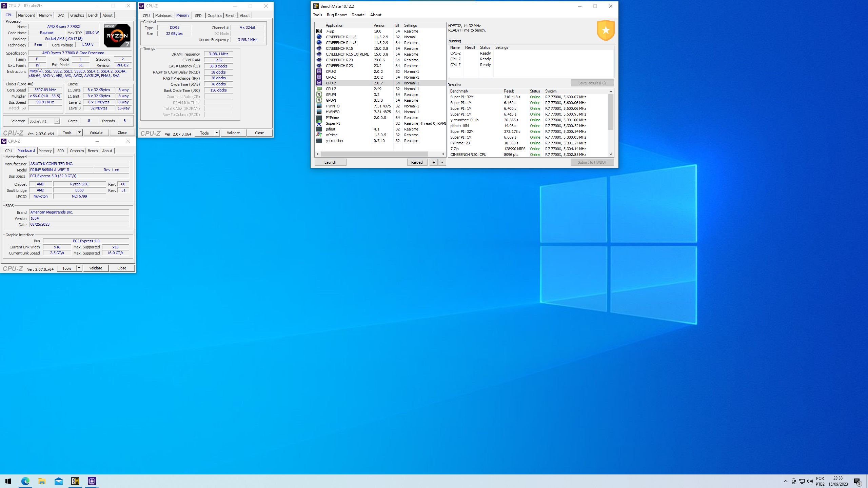Select the 7-Zip 128990 MIPS result row

tap(528, 149)
